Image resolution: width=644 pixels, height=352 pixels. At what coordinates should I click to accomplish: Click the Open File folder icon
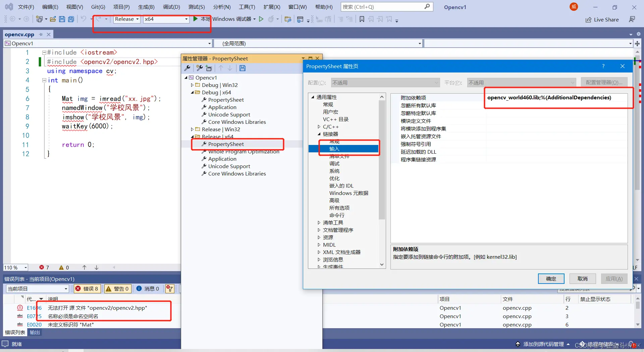click(53, 19)
